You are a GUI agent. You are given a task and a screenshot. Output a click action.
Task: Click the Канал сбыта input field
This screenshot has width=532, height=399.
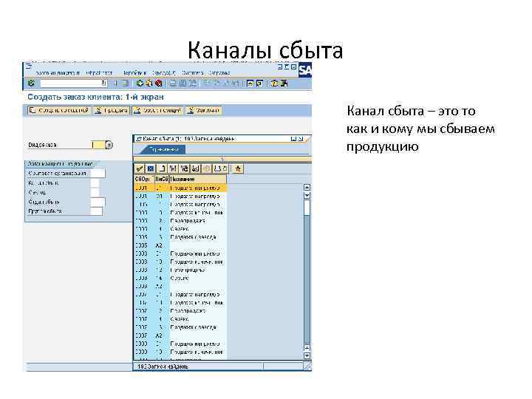point(95,183)
